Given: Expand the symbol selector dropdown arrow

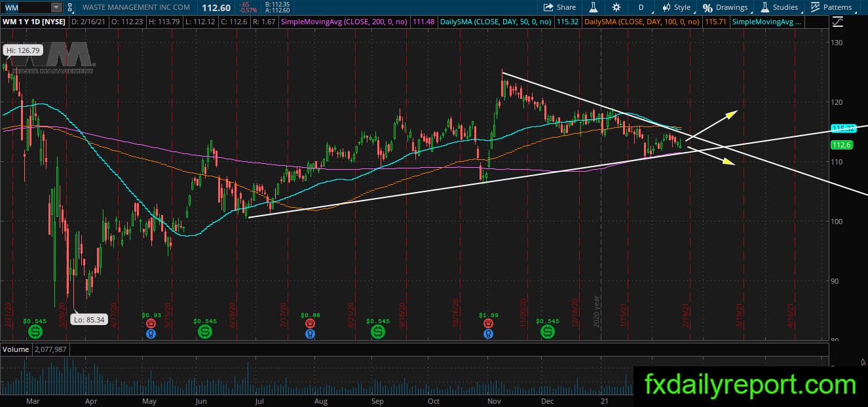Looking at the screenshot, I should pos(56,7).
